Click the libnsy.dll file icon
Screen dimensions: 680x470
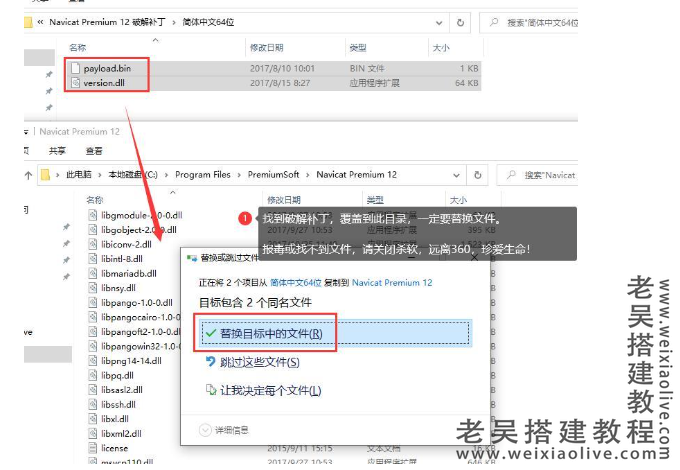point(92,288)
